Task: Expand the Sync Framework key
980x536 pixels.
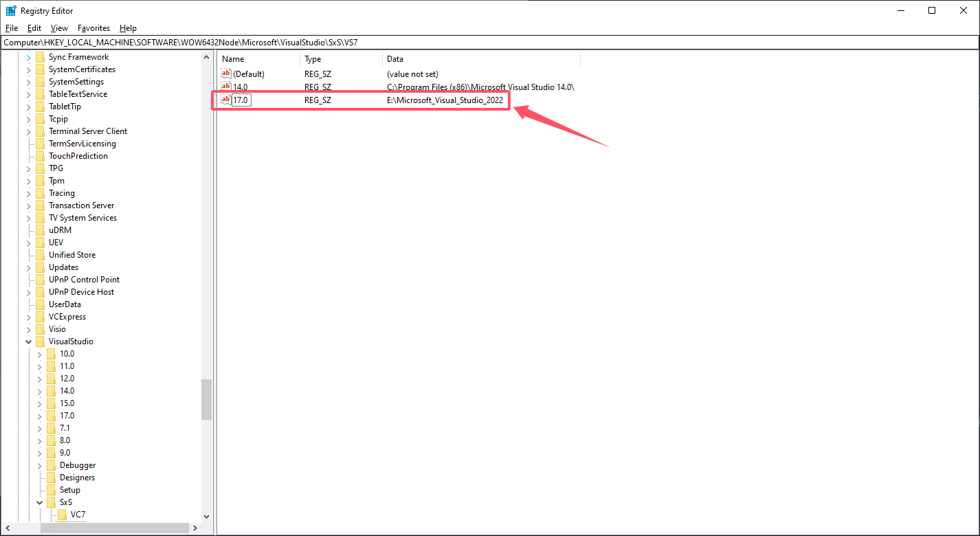Action: point(28,57)
